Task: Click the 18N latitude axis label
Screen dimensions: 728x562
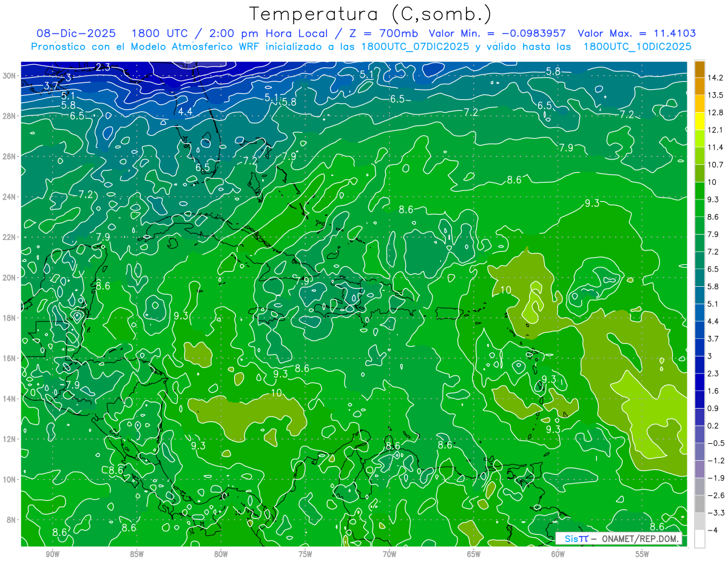Action: pos(10,318)
